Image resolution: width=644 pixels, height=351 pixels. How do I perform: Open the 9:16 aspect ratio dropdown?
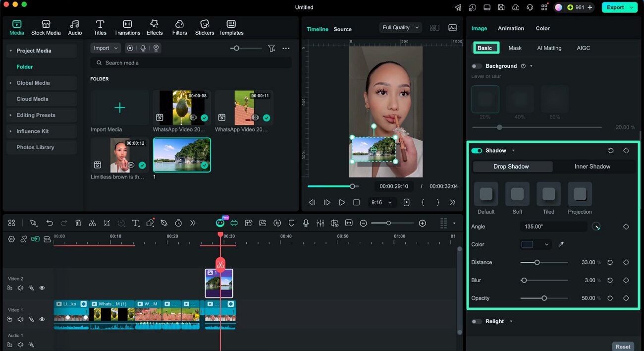[x=381, y=202]
